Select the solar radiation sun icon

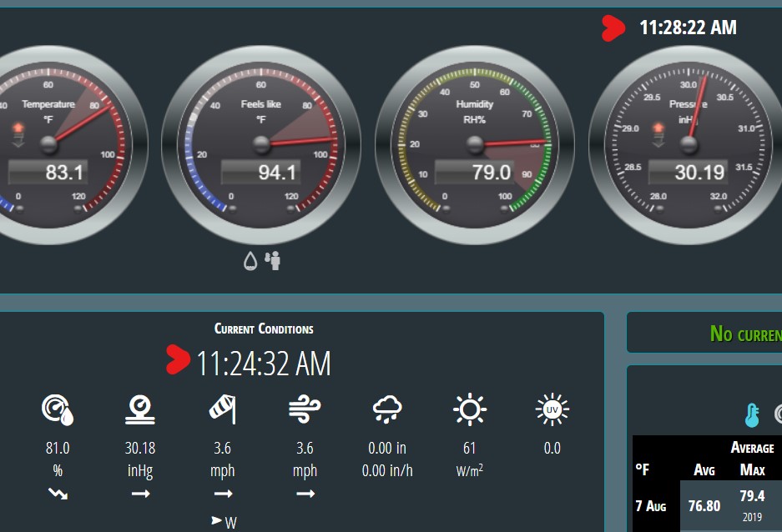[x=470, y=409]
